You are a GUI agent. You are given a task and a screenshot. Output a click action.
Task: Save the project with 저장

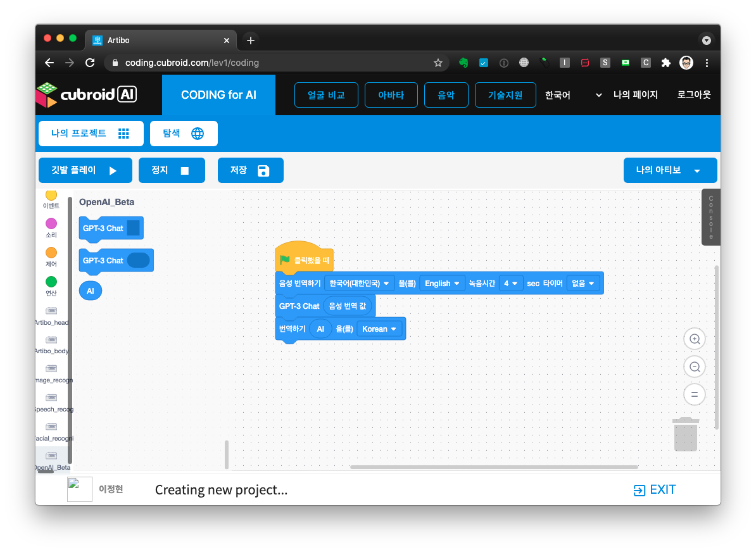click(x=251, y=170)
